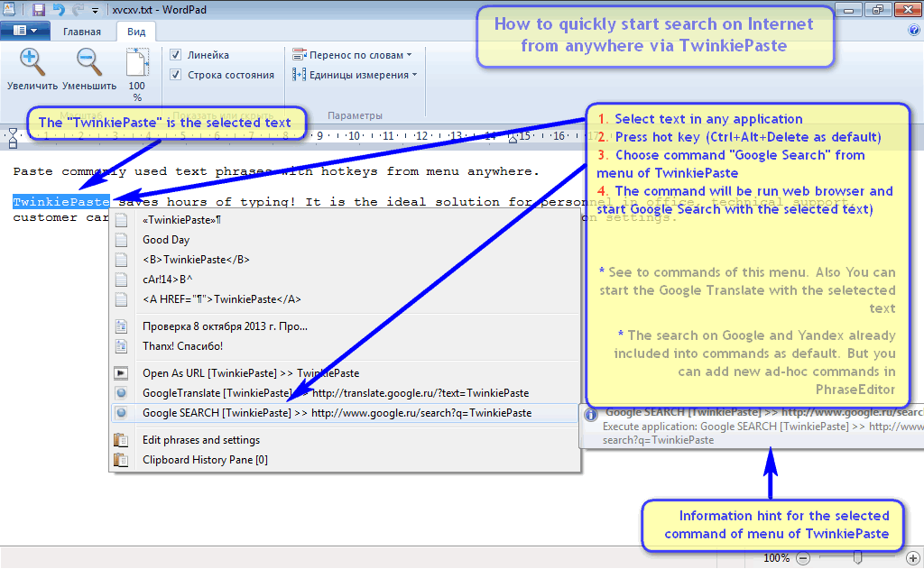Click the Redo arrow in title bar
This screenshot has width=924, height=569.
(x=78, y=9)
